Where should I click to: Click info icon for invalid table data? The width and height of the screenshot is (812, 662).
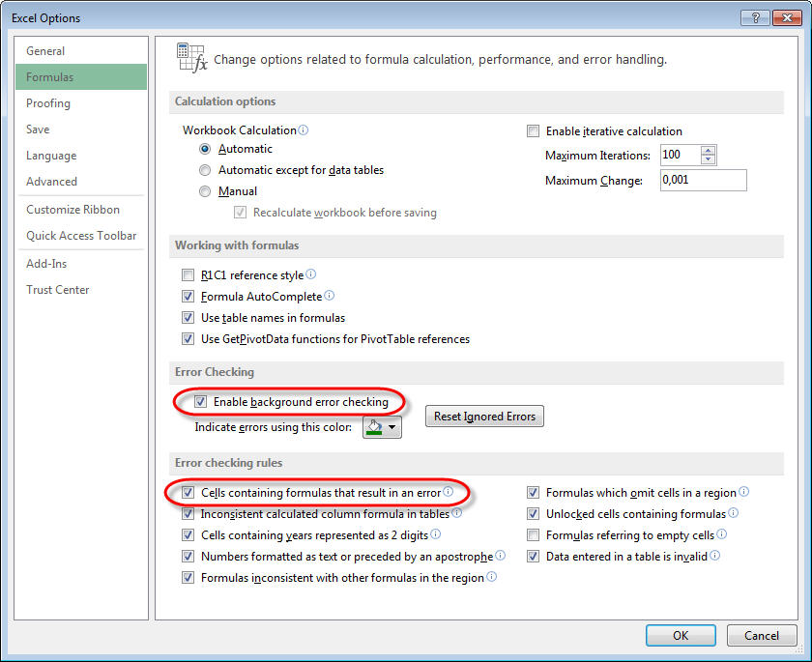pyautogui.click(x=714, y=556)
